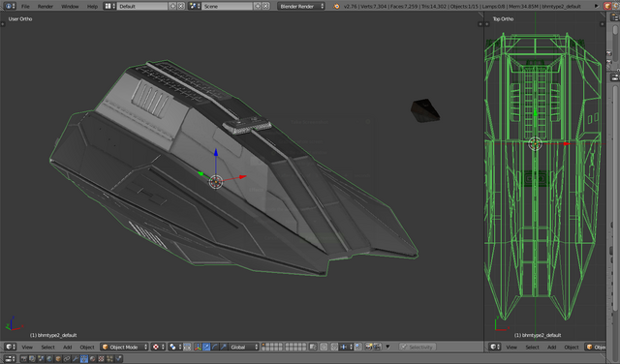Click the Default screen layout name field
Image resolution: width=620 pixels, height=364 pixels.
pyautogui.click(x=142, y=7)
